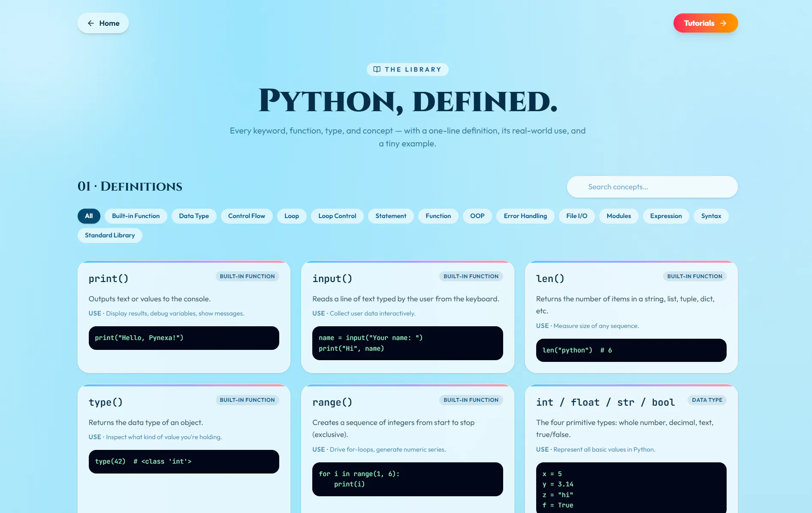Click "Display results, debug variables, show messages."
The width and height of the screenshot is (812, 513).
(x=175, y=313)
